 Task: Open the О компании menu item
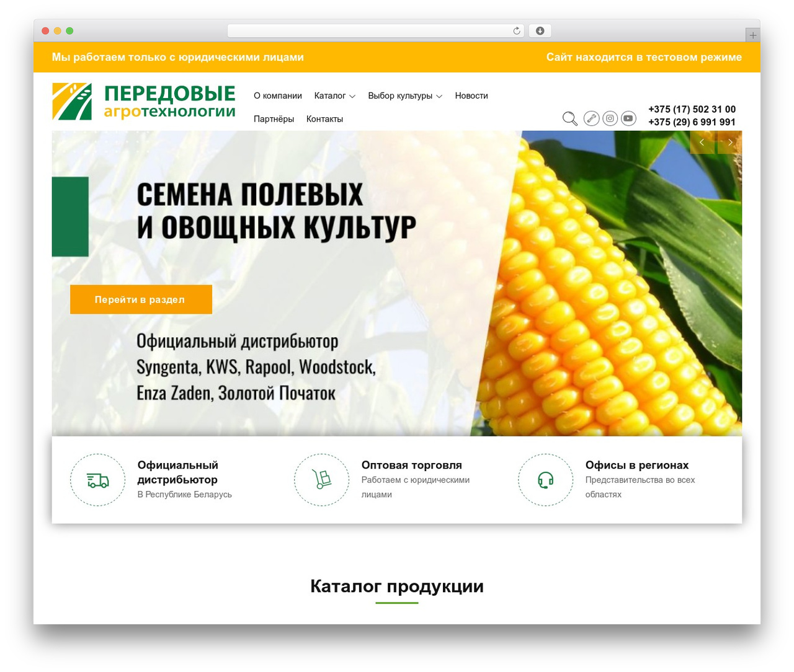pyautogui.click(x=278, y=95)
